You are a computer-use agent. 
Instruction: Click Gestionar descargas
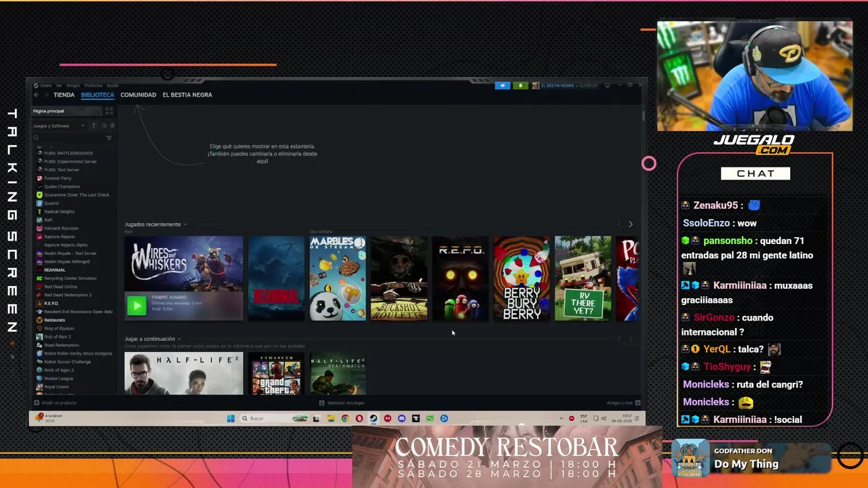tap(346, 403)
